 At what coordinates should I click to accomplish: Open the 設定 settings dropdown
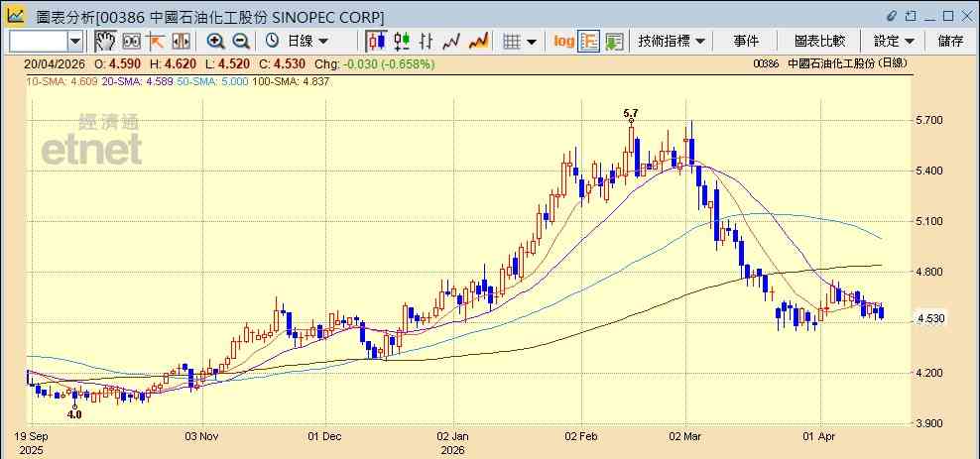[x=894, y=42]
